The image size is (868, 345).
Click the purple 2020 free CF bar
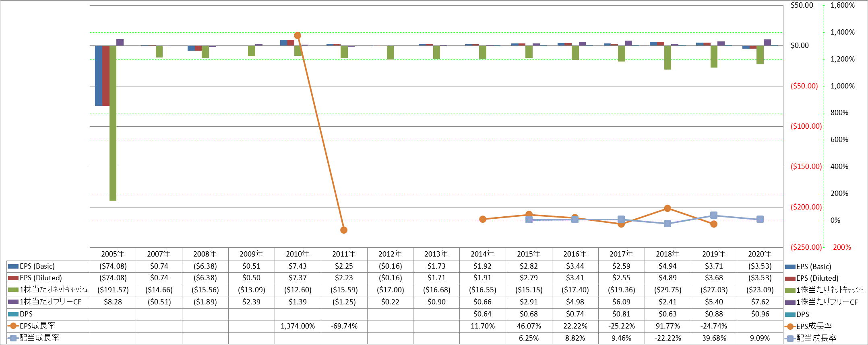(767, 43)
